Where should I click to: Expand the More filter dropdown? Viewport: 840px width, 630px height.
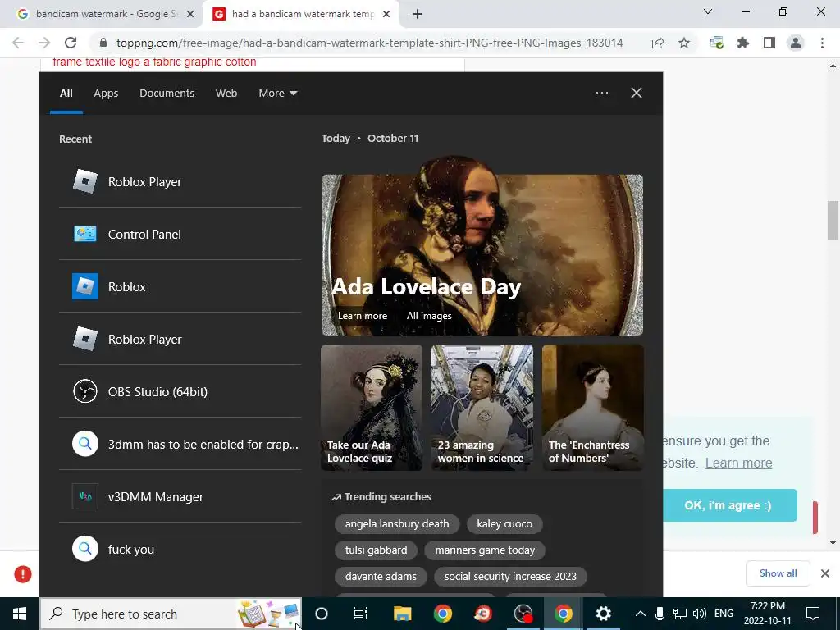pyautogui.click(x=278, y=94)
